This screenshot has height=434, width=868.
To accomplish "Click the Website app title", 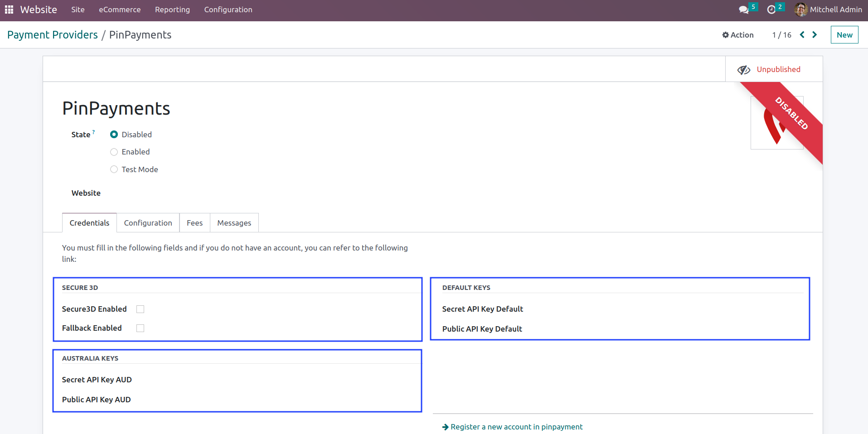I will point(39,10).
